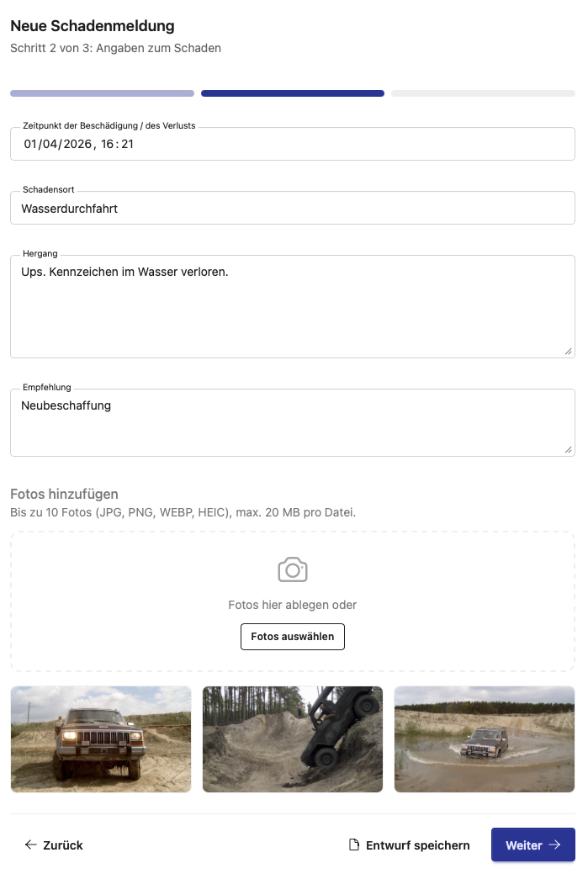Select the Empfehlung field containing Neubeschaffung
The image size is (588, 879).
[x=293, y=421]
